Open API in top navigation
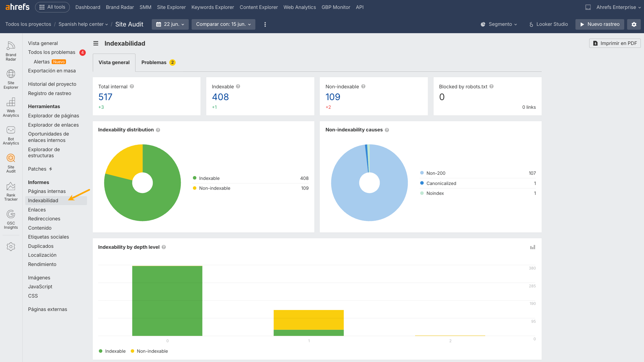Screen dimensions: 644x362 pyautogui.click(x=360, y=7)
